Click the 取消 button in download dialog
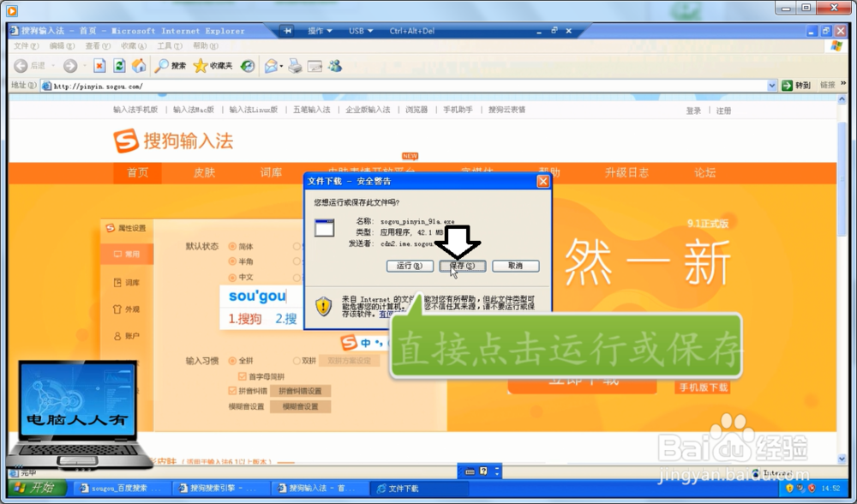857x504 pixels. pyautogui.click(x=515, y=266)
